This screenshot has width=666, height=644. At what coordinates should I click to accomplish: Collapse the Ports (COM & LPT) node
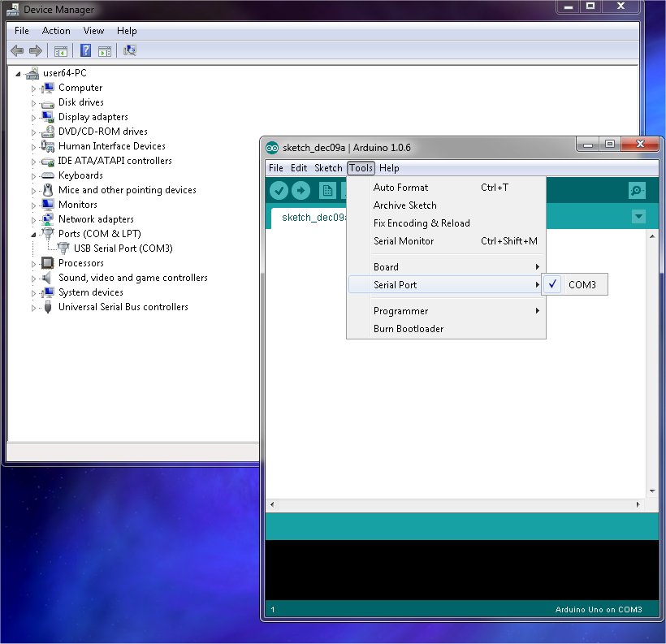coord(33,235)
